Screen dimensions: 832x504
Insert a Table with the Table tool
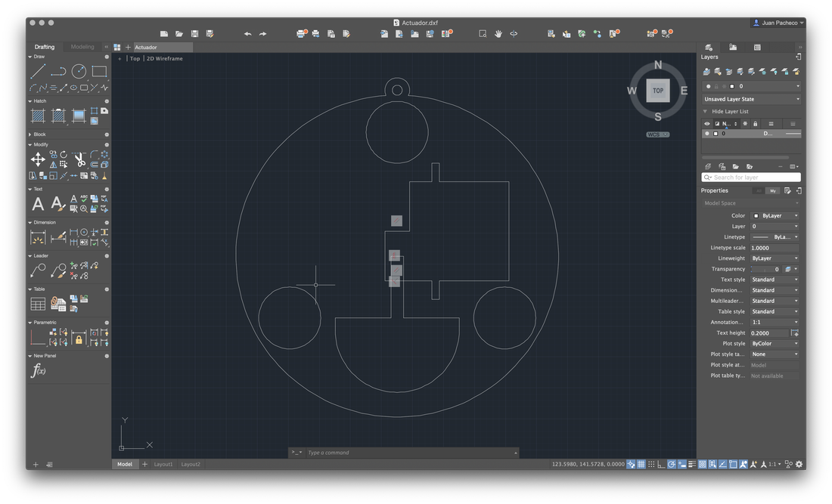[38, 304]
